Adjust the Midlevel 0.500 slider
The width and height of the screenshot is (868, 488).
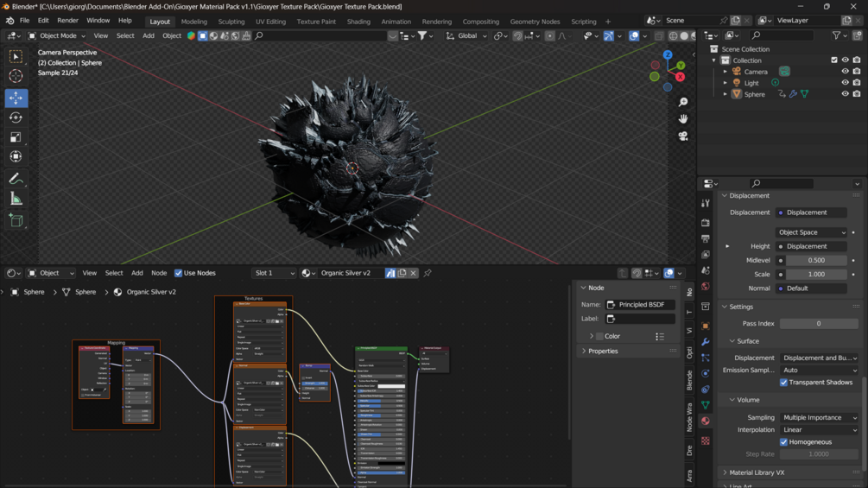[815, 260]
